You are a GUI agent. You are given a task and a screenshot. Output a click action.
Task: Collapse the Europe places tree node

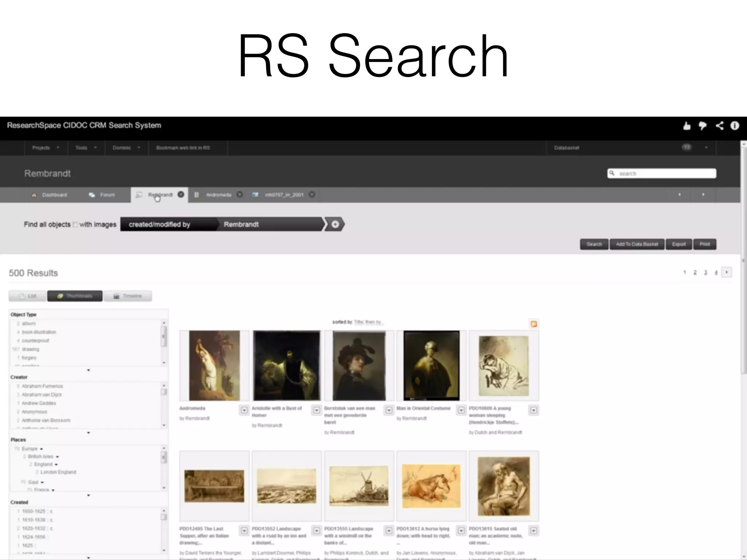coord(41,449)
